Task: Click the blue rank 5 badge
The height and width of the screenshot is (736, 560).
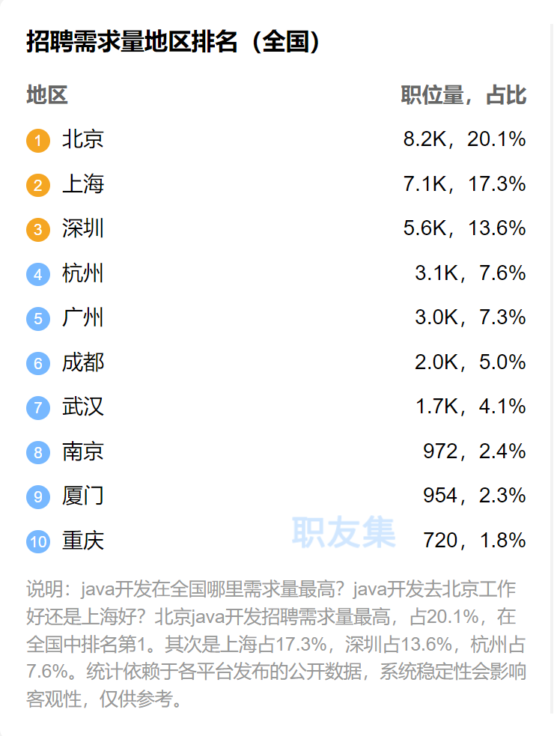Action: tap(38, 318)
